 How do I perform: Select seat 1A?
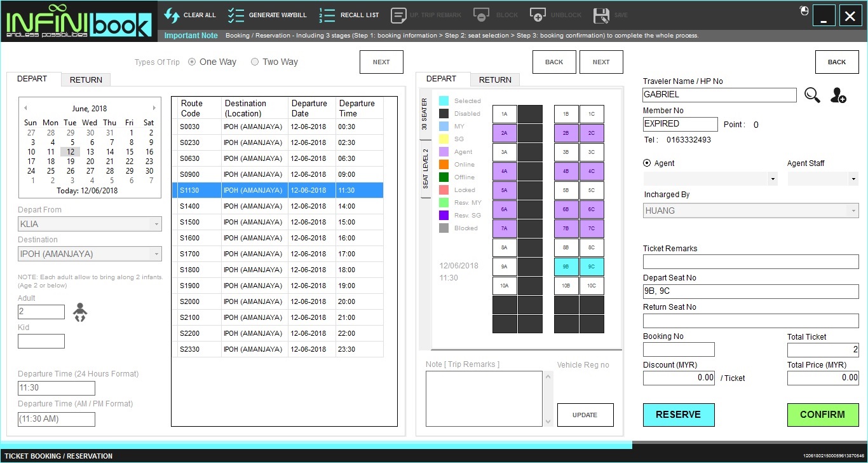coord(505,114)
